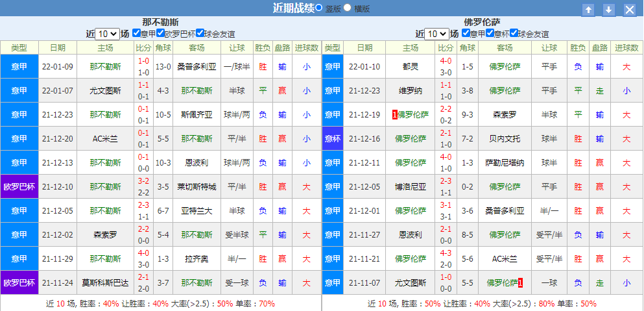
Task: Click 尤文图斯 home team on 21-11-07 row
Action: [x=410, y=283]
